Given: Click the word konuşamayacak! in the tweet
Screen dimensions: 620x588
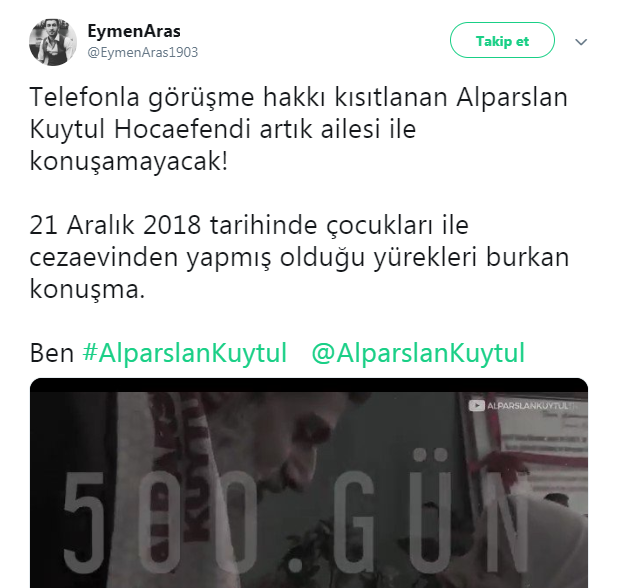Looking at the screenshot, I should (x=129, y=162).
